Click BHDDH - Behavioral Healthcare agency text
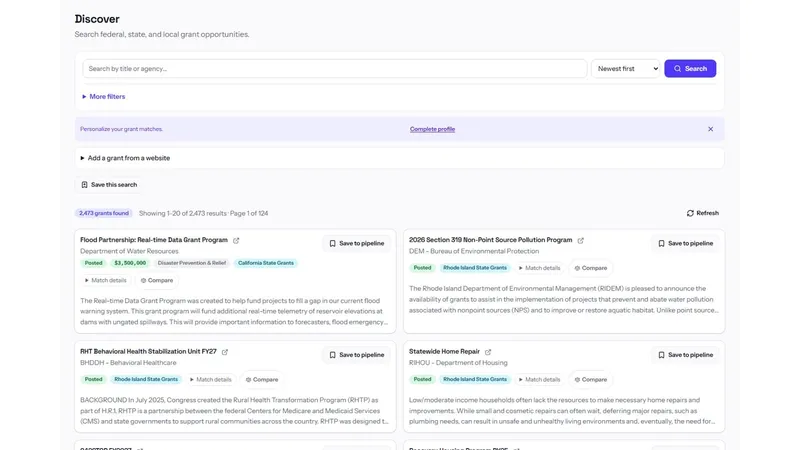The width and height of the screenshot is (800, 450). point(128,363)
